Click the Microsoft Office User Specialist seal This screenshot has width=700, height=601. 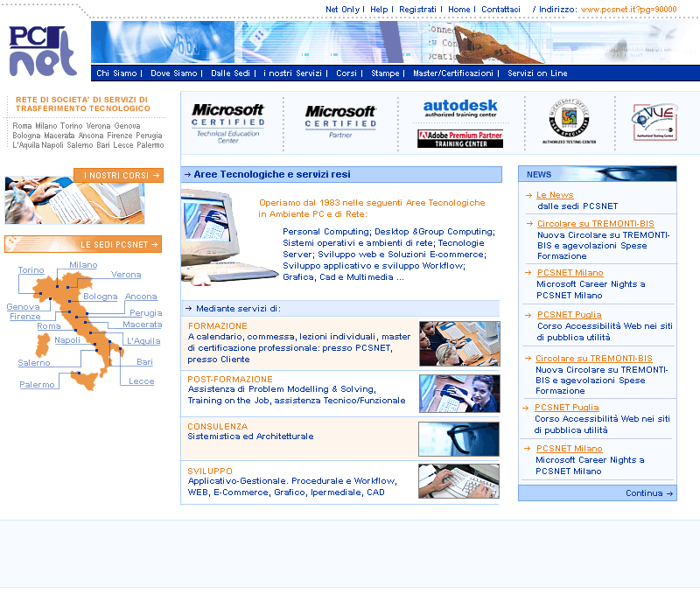pyautogui.click(x=570, y=121)
